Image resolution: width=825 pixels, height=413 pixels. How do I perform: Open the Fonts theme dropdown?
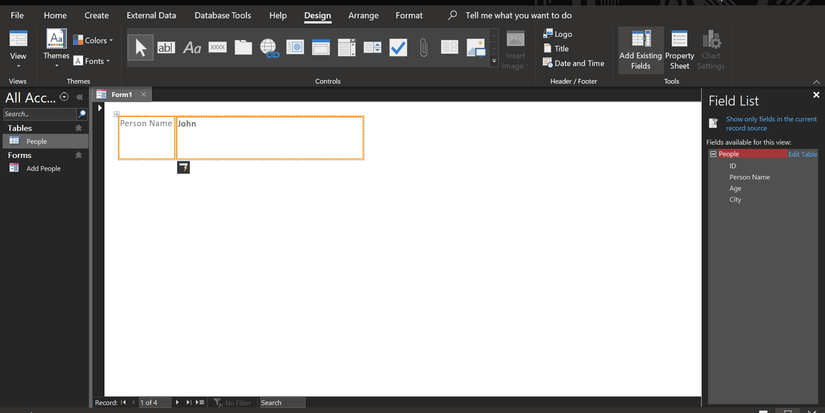[x=93, y=61]
